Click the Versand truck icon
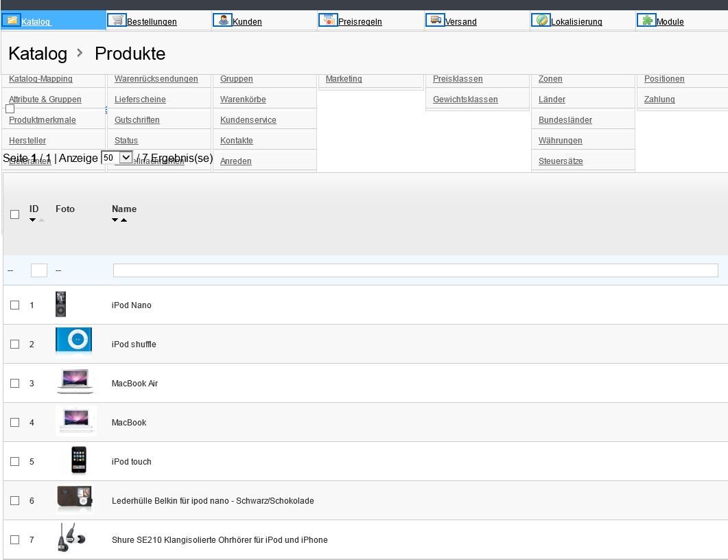Screen dimensions: 728x560 tap(435, 20)
